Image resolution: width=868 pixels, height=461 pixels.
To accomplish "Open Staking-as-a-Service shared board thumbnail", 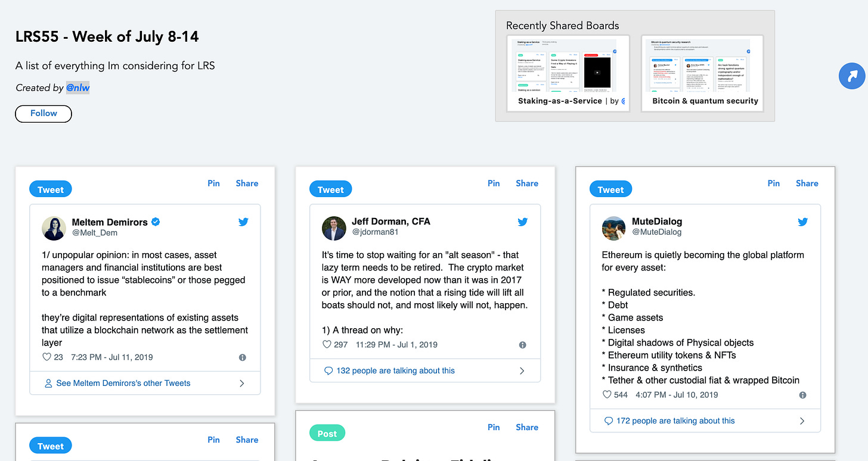I will coord(568,73).
